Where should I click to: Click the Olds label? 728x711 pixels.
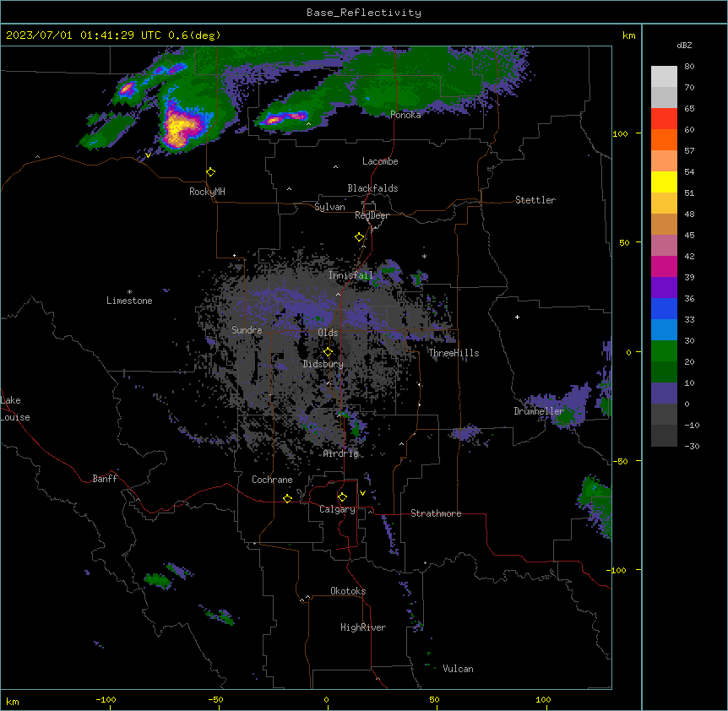point(328,333)
